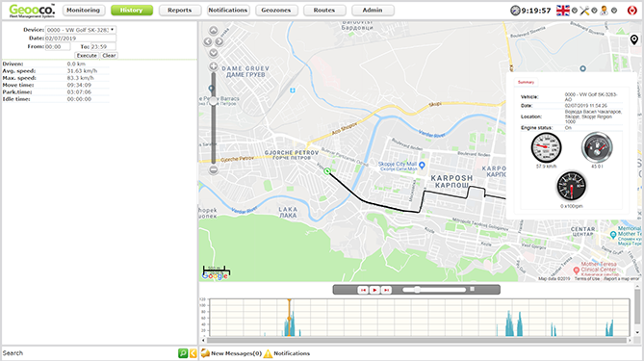Image resolution: width=644 pixels, height=361 pixels.
Task: Open bottom Notifications link
Action: 292,353
